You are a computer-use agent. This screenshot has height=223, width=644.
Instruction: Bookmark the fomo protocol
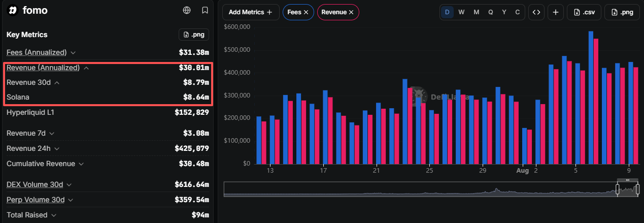[205, 10]
